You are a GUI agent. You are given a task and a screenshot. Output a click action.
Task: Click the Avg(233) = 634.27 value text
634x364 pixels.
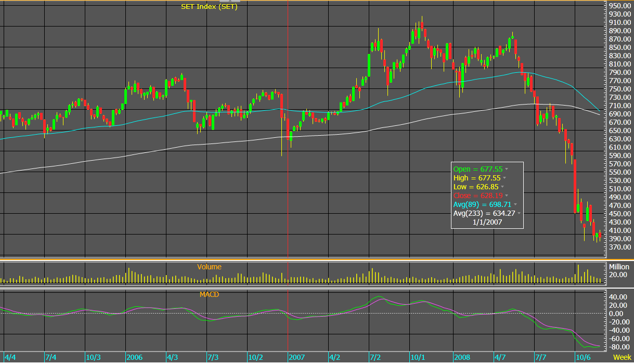tap(484, 213)
